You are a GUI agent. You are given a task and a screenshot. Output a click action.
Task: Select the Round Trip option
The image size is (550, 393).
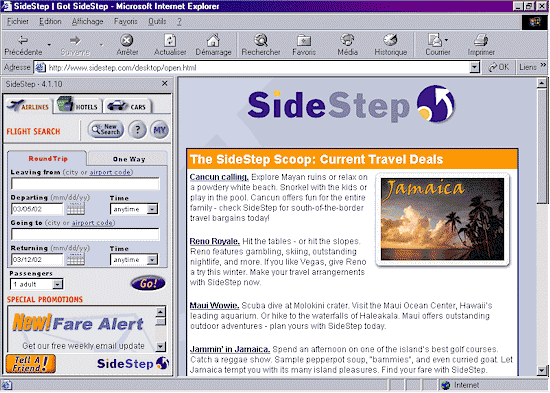pos(48,159)
